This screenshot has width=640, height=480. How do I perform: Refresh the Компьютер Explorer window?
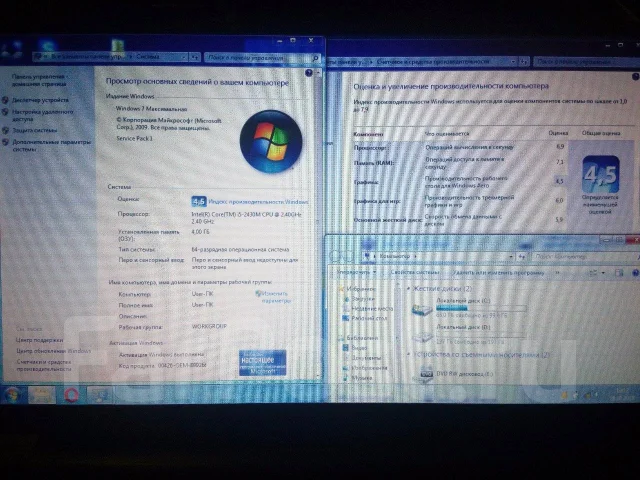click(522, 256)
